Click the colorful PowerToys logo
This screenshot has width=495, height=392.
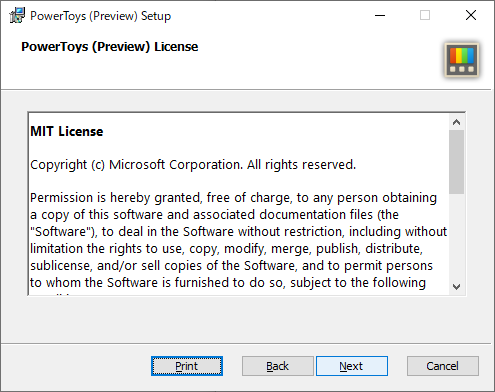[x=462, y=60]
